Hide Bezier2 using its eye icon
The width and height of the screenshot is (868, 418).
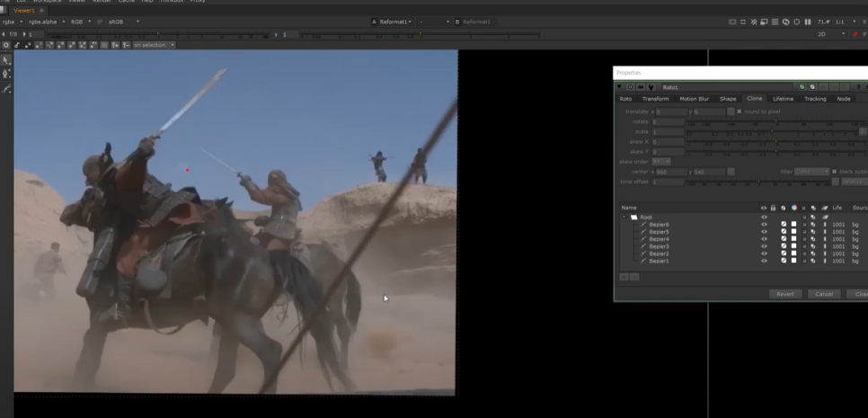tap(764, 253)
